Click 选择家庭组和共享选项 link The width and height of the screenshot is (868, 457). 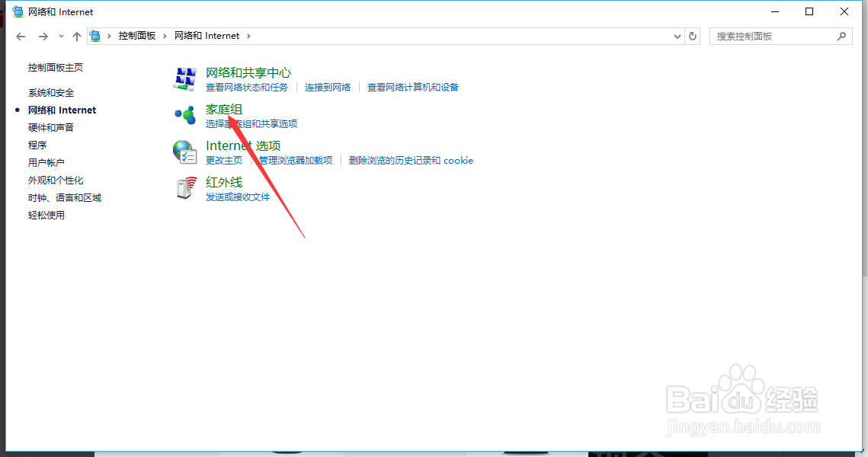[x=251, y=124]
